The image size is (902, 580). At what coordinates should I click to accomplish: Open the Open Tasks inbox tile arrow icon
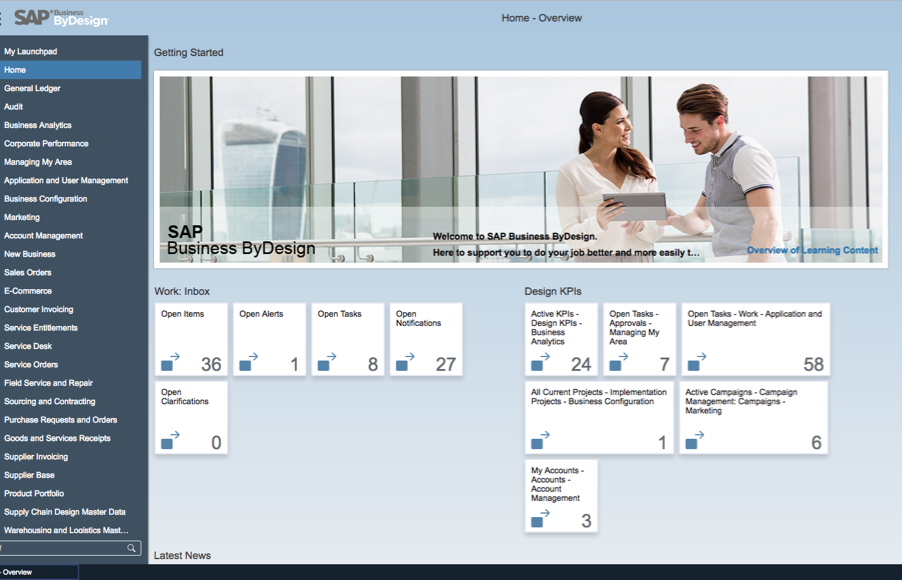click(327, 362)
